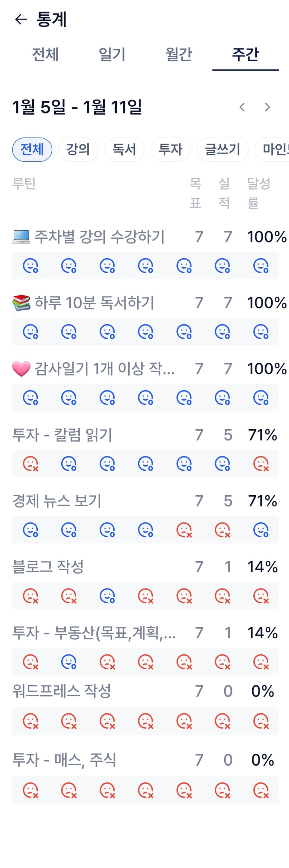Viewport: 289px width, 868px height.
Task: Switch to the 일기 tab
Action: 112,55
